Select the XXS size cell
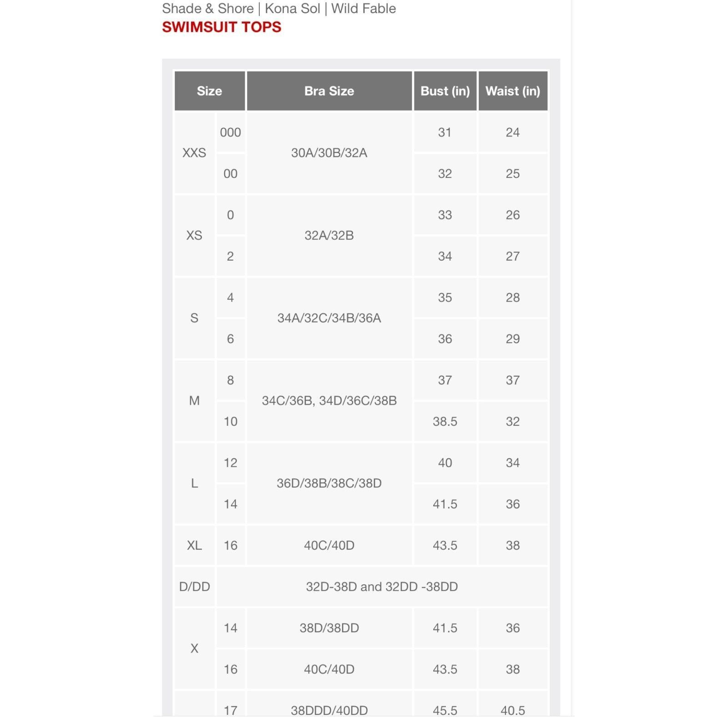The height and width of the screenshot is (728, 728). [x=194, y=153]
